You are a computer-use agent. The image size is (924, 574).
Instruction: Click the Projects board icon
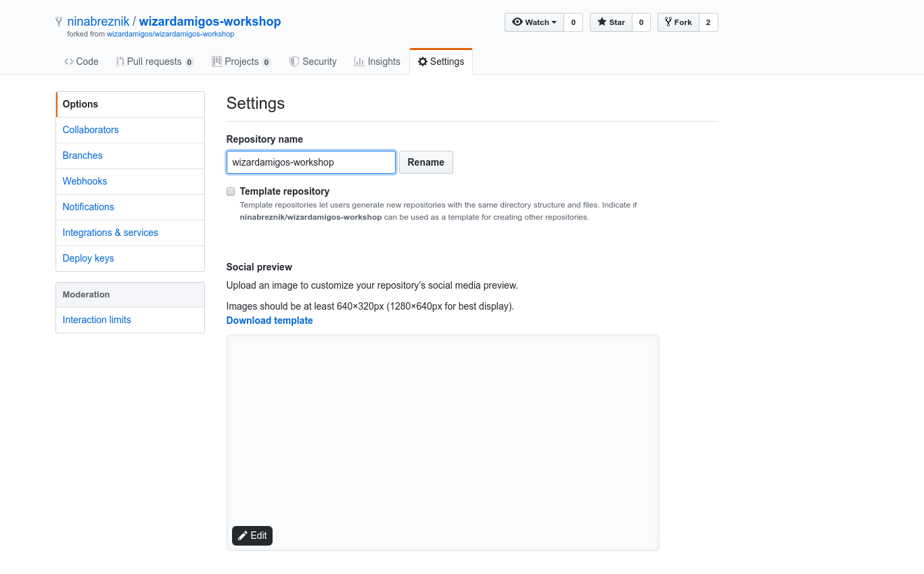tap(216, 62)
